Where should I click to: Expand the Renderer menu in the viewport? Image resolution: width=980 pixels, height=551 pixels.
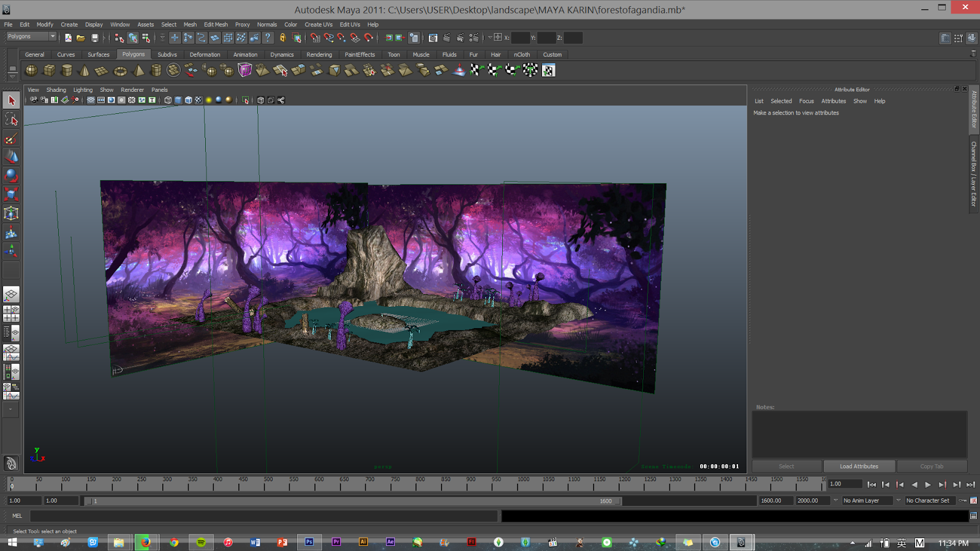tap(132, 89)
